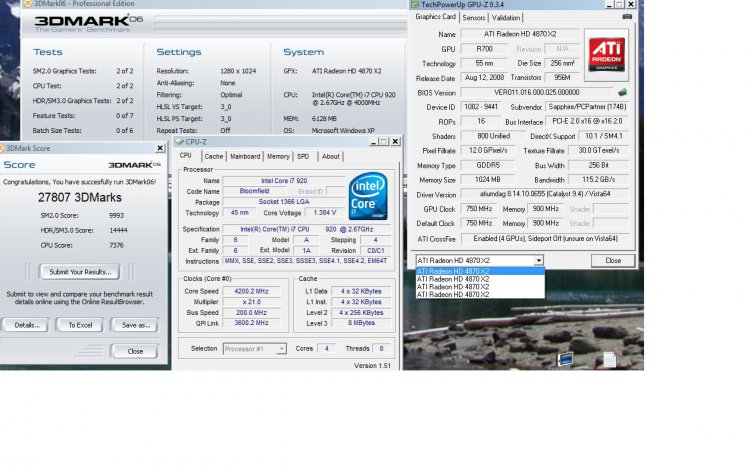
Task: Select the Graphics Card tab in GPU-Z
Action: (435, 17)
